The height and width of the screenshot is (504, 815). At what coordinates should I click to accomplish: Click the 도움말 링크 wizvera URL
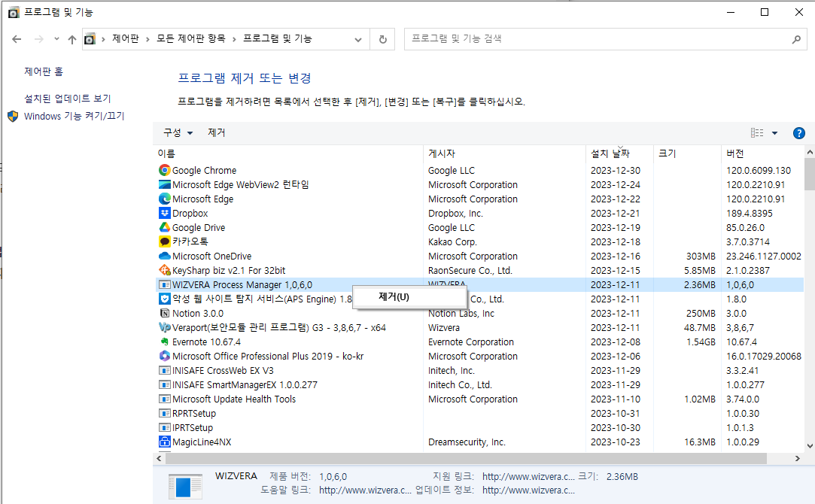(365, 490)
